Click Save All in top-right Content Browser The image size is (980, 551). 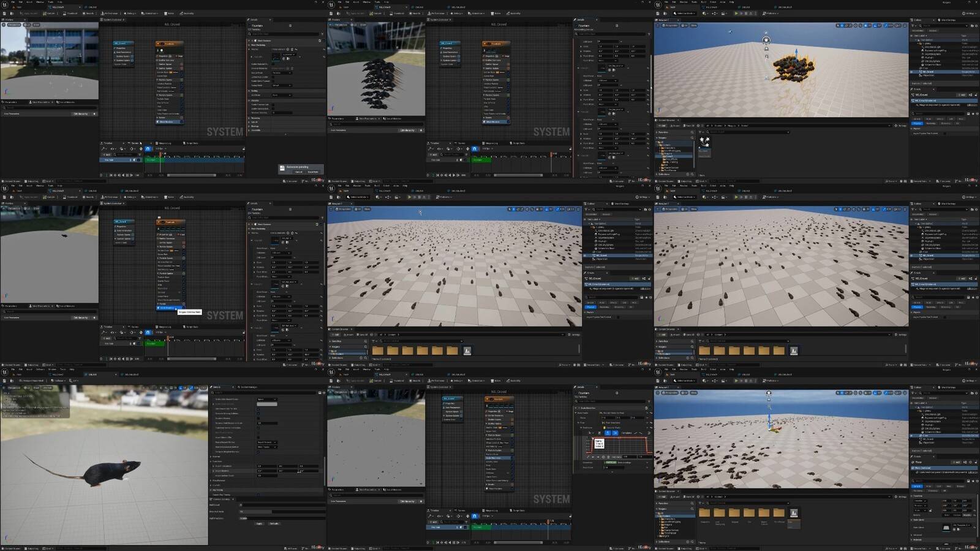click(689, 126)
